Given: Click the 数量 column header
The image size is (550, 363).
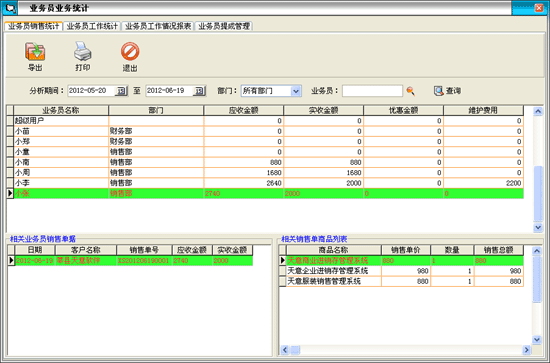Looking at the screenshot, I should point(452,250).
